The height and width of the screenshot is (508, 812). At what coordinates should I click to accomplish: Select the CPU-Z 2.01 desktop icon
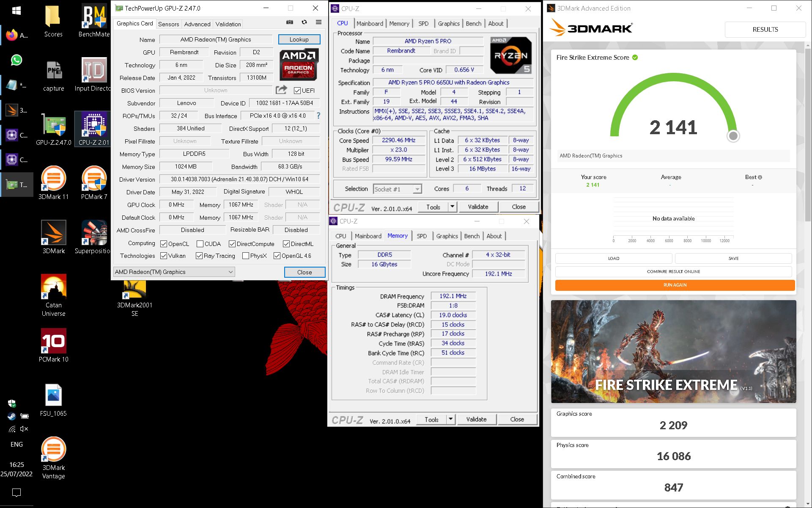tap(93, 130)
